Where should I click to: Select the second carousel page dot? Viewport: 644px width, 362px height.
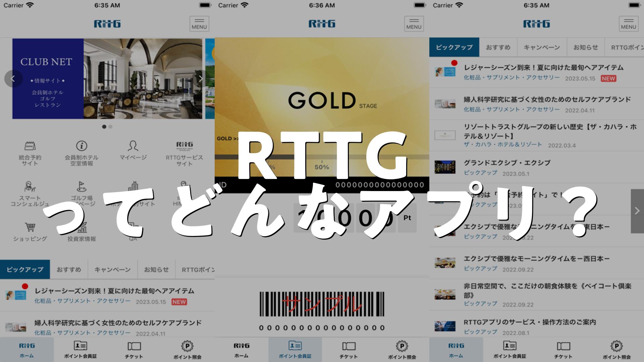[x=110, y=127]
